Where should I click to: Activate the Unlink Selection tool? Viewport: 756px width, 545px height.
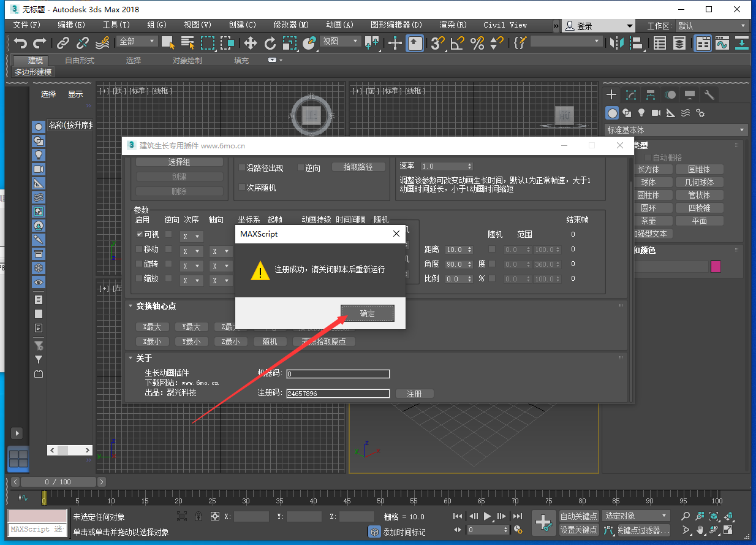point(83,43)
